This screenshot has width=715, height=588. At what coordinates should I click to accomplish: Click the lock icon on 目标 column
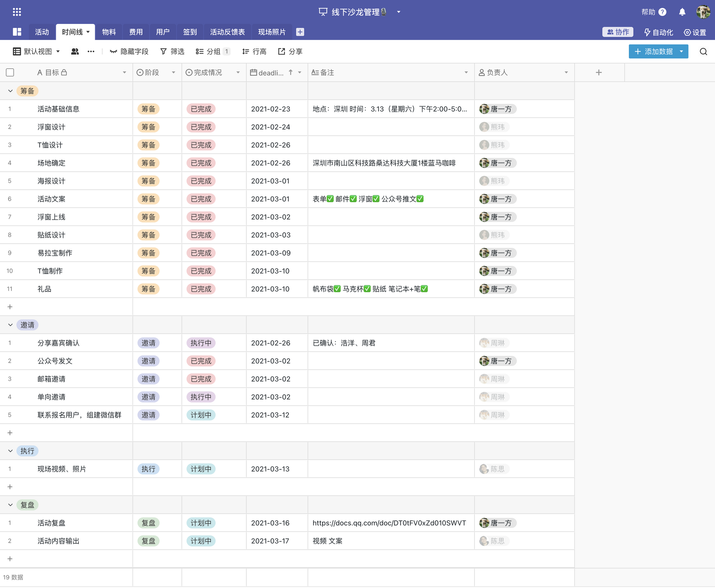[x=64, y=73]
